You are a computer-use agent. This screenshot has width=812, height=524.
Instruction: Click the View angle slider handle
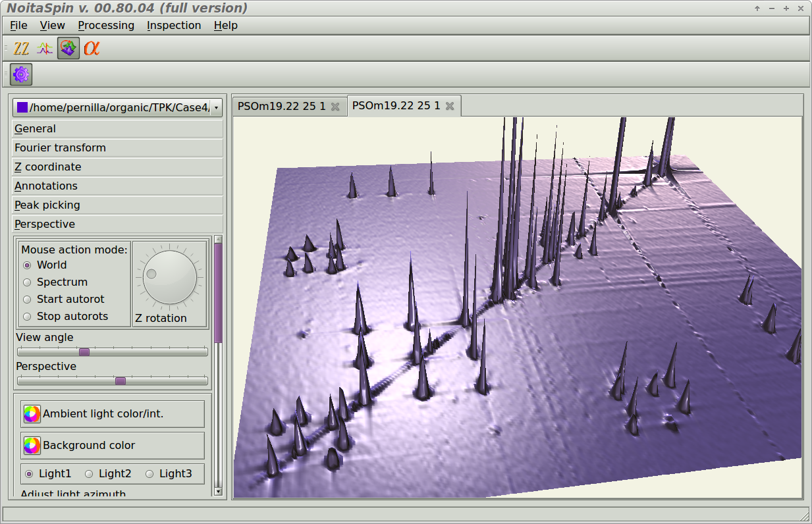(x=84, y=352)
